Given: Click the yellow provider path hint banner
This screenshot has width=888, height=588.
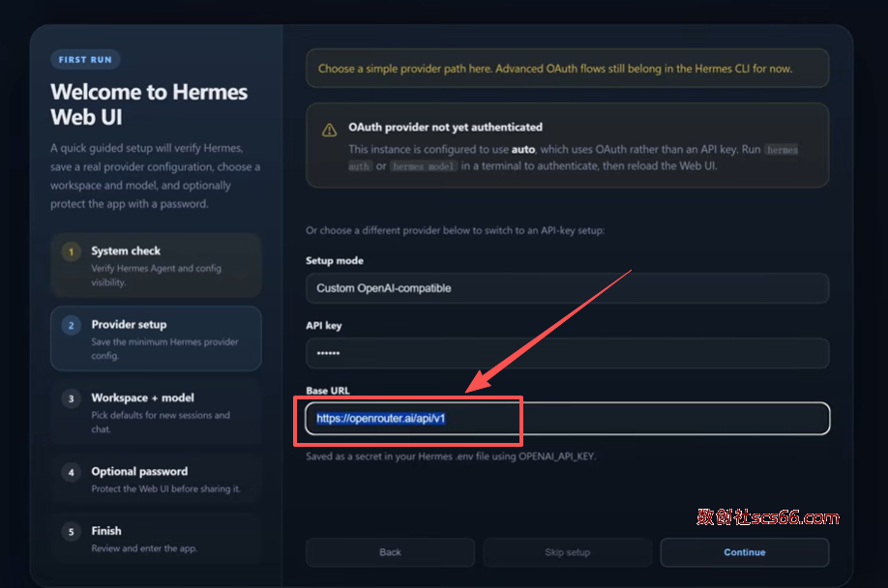Looking at the screenshot, I should (x=567, y=69).
